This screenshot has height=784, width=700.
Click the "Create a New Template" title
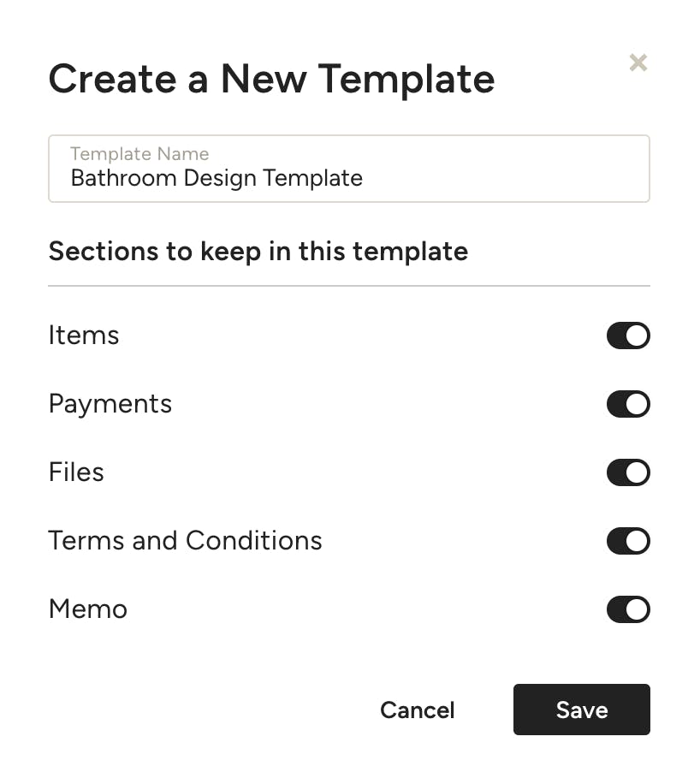coord(271,79)
